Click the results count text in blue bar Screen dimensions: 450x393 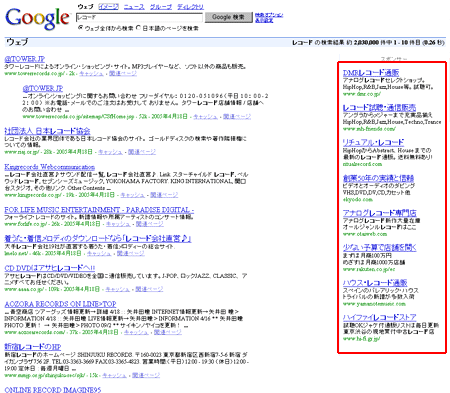click(368, 43)
